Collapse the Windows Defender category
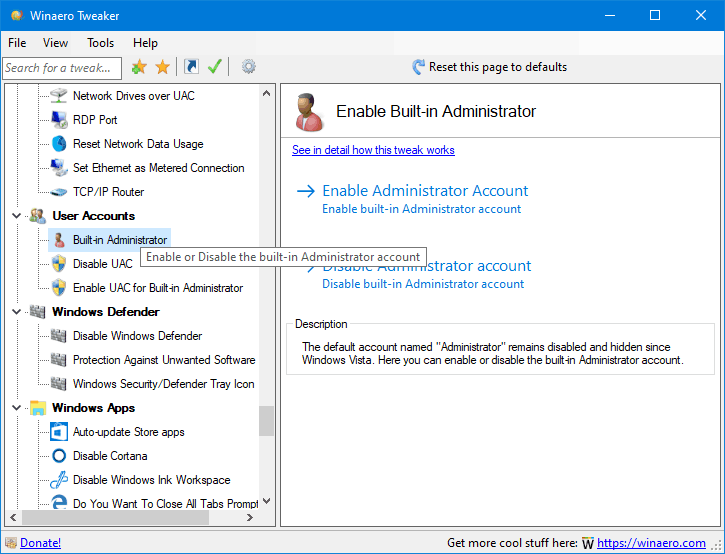The height and width of the screenshot is (554, 725). [16, 312]
